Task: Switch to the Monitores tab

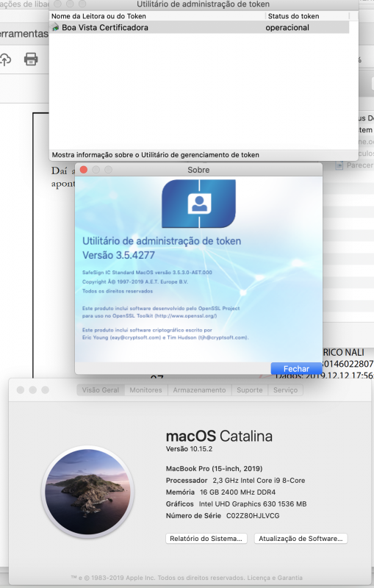Action: click(x=145, y=390)
